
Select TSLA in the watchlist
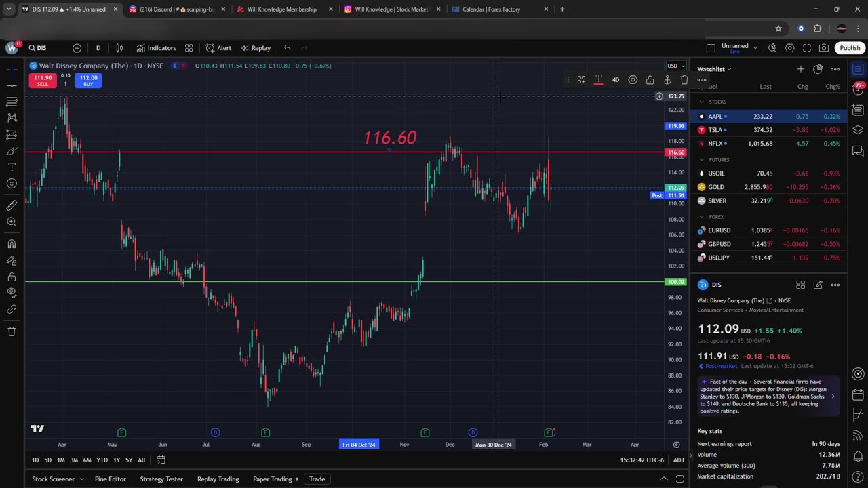coord(768,130)
